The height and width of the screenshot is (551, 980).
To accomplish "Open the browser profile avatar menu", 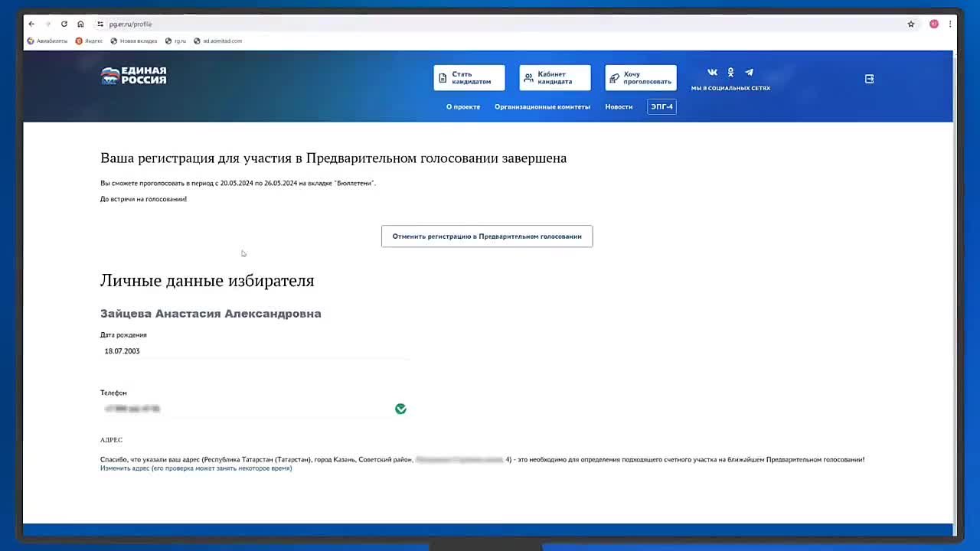I will pyautogui.click(x=933, y=24).
